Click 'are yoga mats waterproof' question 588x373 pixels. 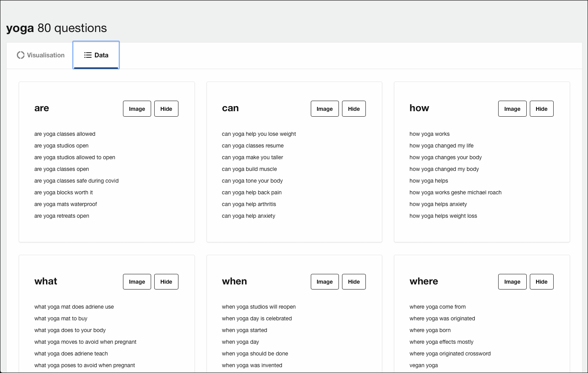[x=66, y=204]
